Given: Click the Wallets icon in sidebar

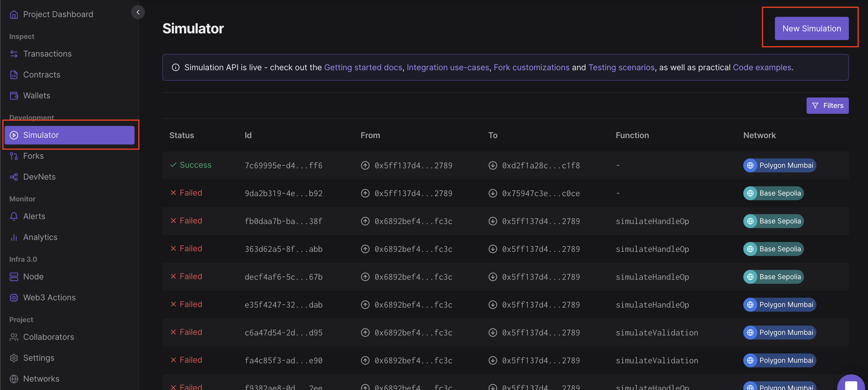Looking at the screenshot, I should (14, 96).
